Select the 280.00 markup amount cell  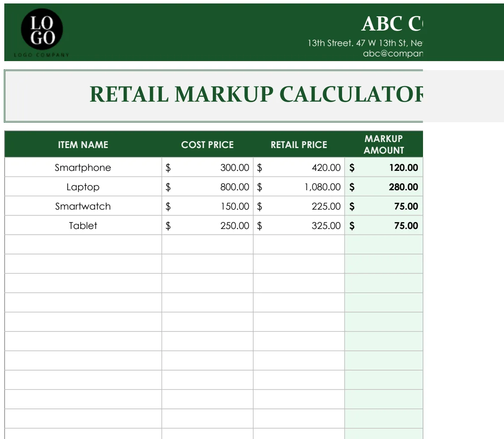(x=384, y=187)
